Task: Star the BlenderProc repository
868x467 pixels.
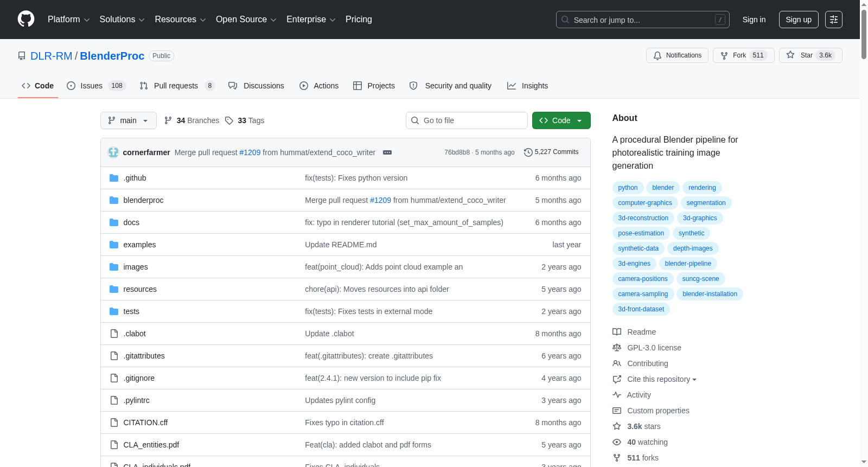Action: point(810,55)
